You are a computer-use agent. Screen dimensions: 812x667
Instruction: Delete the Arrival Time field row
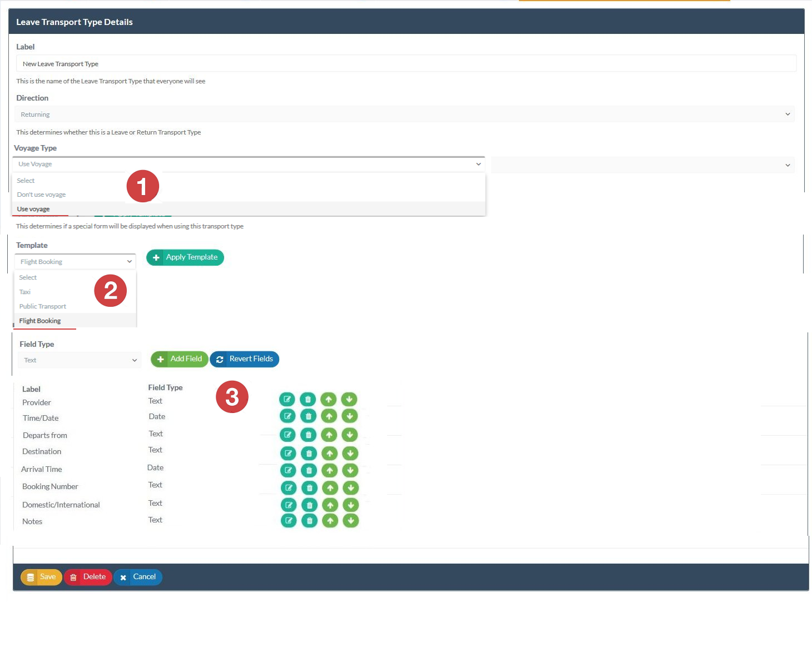[309, 470]
